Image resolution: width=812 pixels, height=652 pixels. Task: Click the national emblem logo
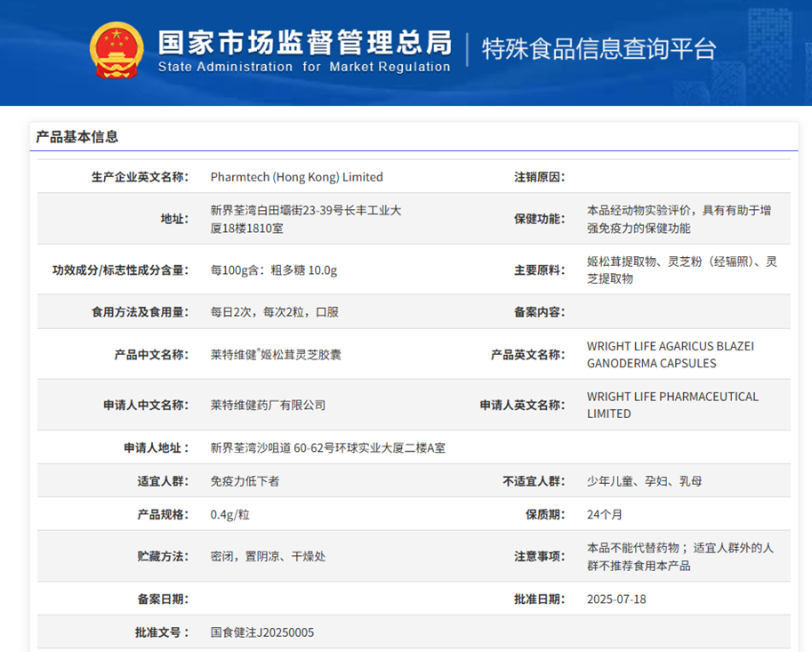[117, 49]
